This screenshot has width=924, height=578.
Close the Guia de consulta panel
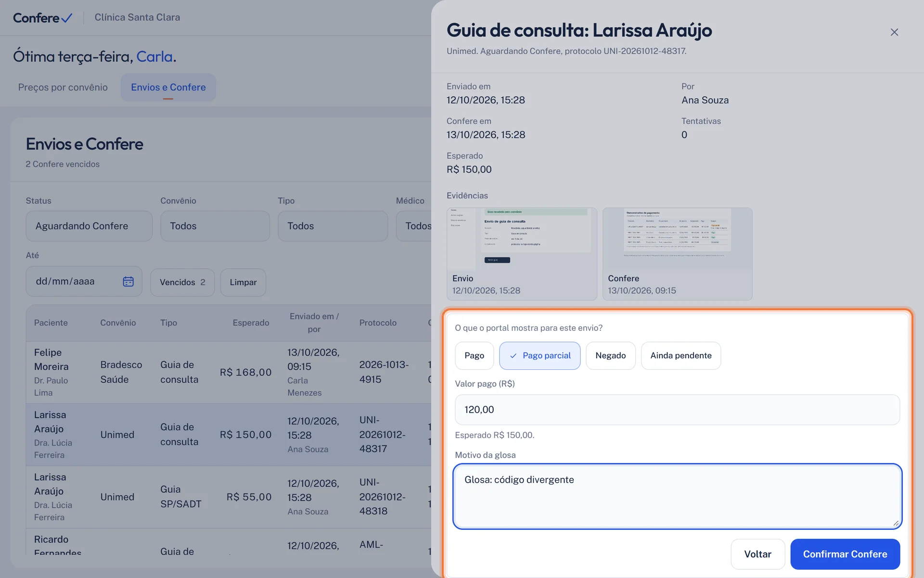(x=894, y=32)
